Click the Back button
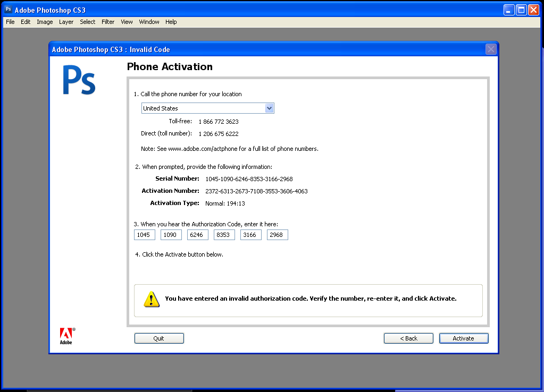 click(x=408, y=338)
